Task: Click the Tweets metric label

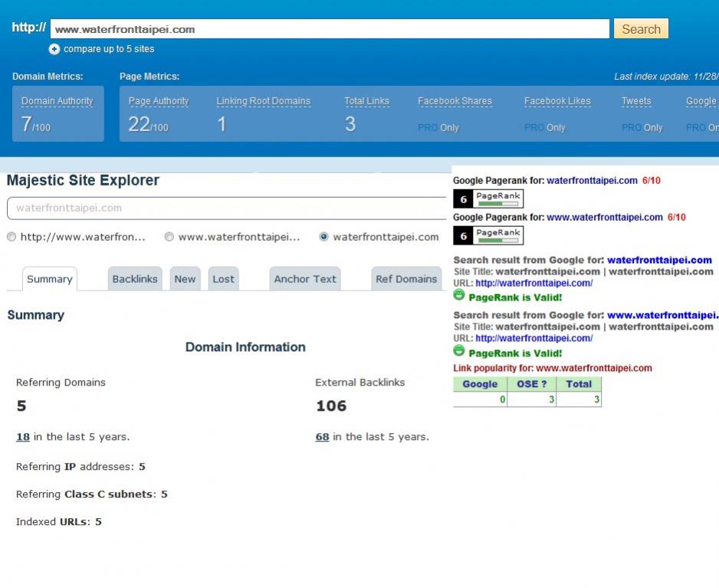Action: [636, 101]
